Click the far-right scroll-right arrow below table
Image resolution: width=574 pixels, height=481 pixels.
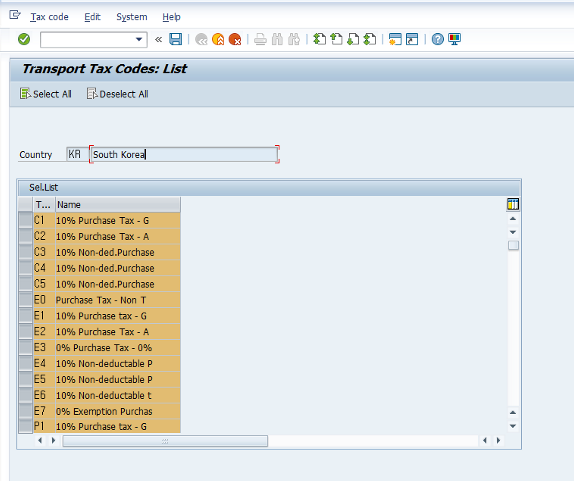click(498, 440)
